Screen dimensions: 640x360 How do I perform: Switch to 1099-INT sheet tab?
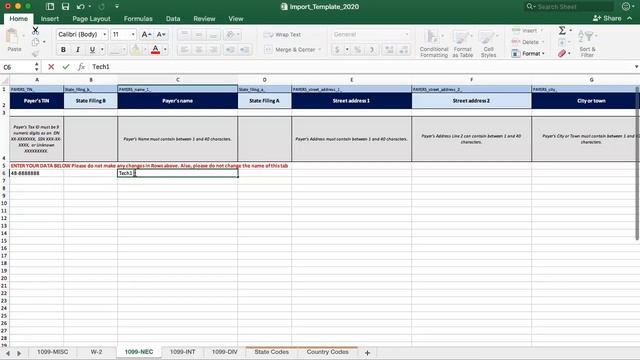coord(182,352)
